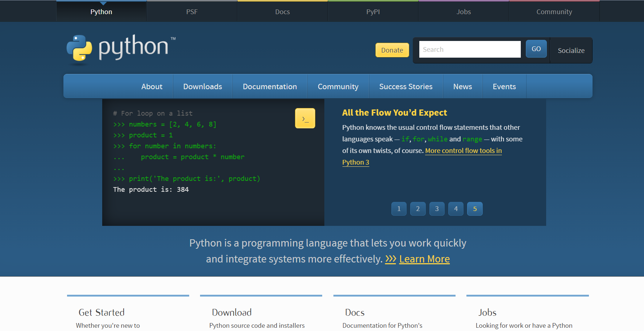
Task: Open the About menu
Action: tap(152, 86)
